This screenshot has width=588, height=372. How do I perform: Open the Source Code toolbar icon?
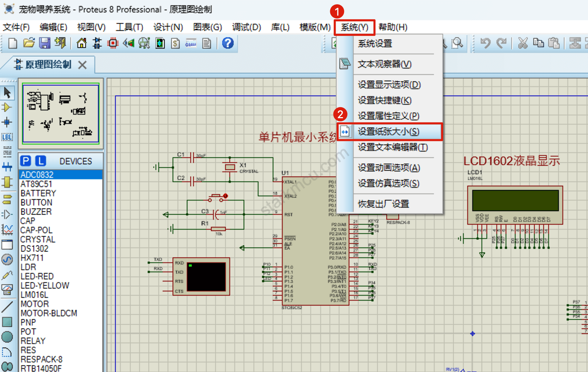pos(191,43)
